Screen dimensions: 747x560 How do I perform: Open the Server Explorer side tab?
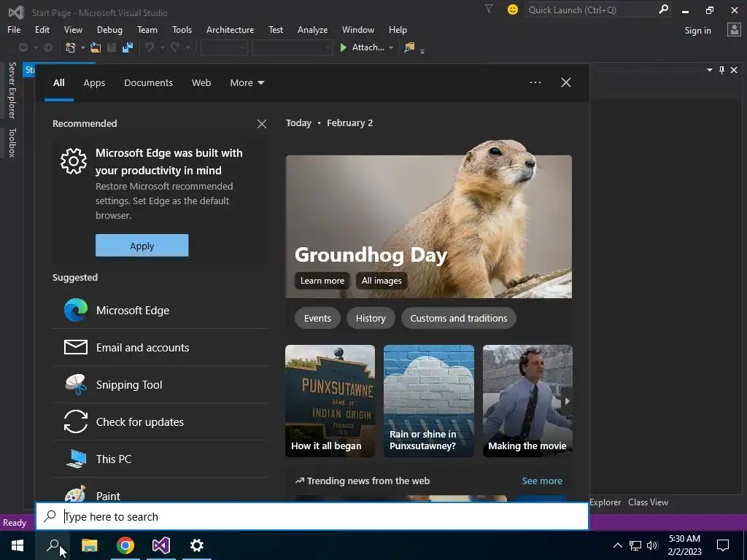(12, 90)
